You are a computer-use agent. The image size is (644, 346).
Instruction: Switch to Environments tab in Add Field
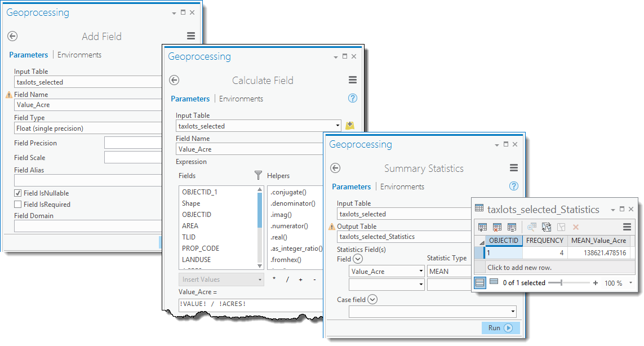coord(79,55)
